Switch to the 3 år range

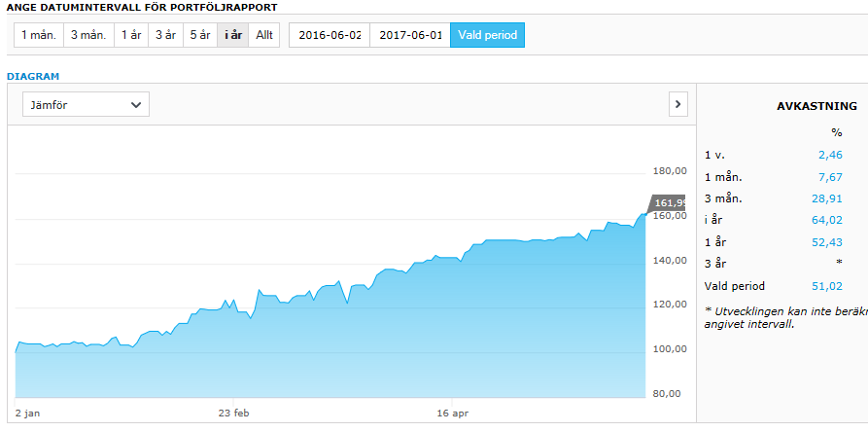tap(165, 36)
